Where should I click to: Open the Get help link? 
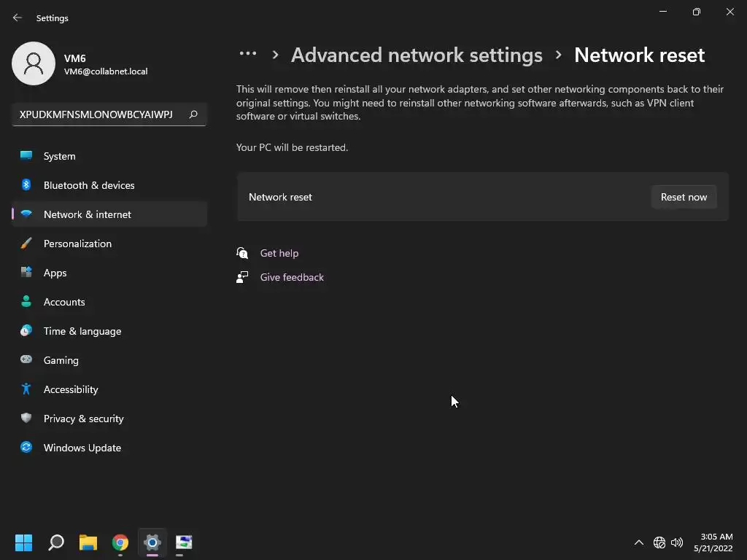tap(279, 253)
